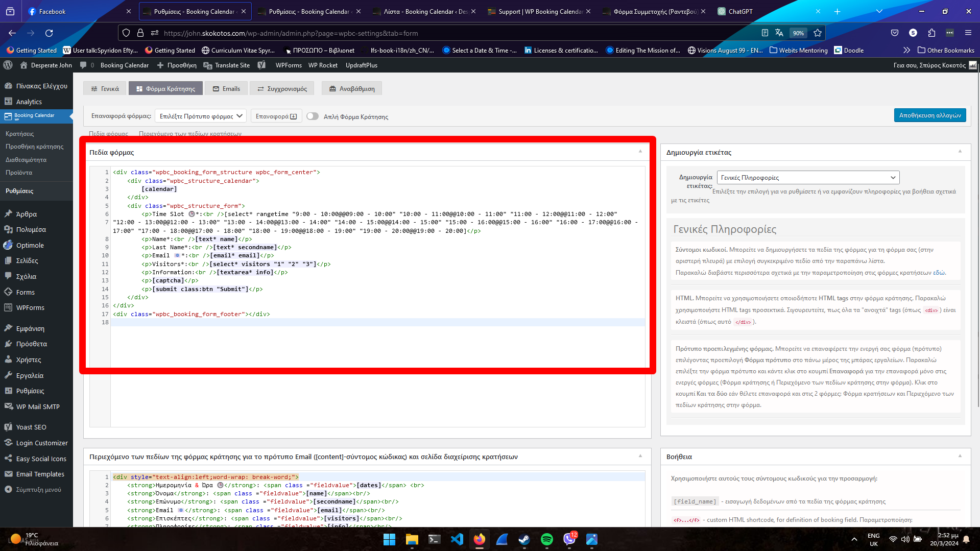The image size is (980, 551).
Task: Open Optimole in the sidebar
Action: pos(36,245)
